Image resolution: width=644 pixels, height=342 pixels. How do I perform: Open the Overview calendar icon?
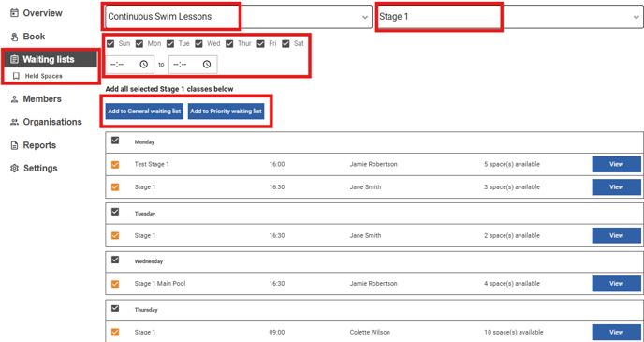click(x=14, y=13)
